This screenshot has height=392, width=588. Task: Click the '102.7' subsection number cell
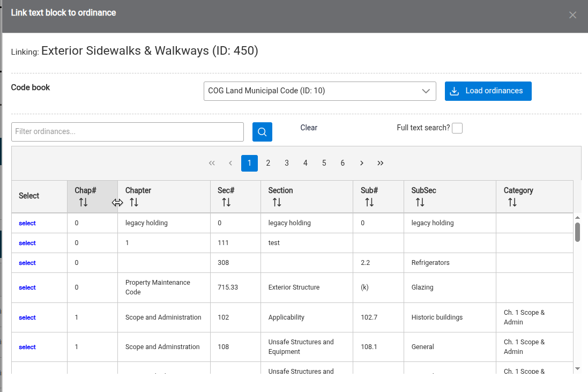378,317
